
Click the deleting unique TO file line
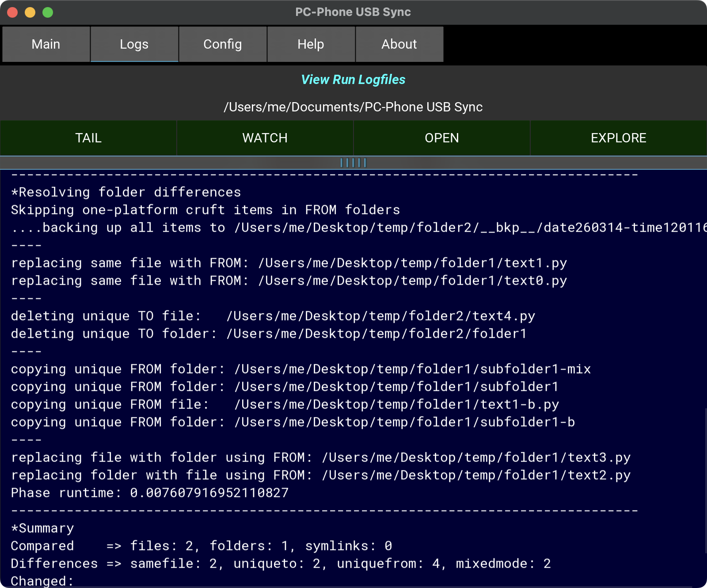pos(273,316)
